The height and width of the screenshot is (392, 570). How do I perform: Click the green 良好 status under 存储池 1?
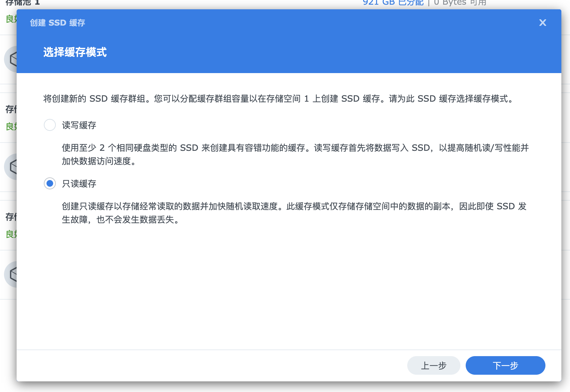(x=11, y=19)
